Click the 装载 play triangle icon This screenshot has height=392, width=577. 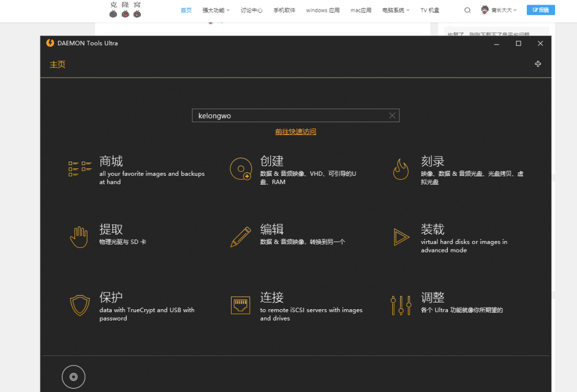[x=401, y=237]
